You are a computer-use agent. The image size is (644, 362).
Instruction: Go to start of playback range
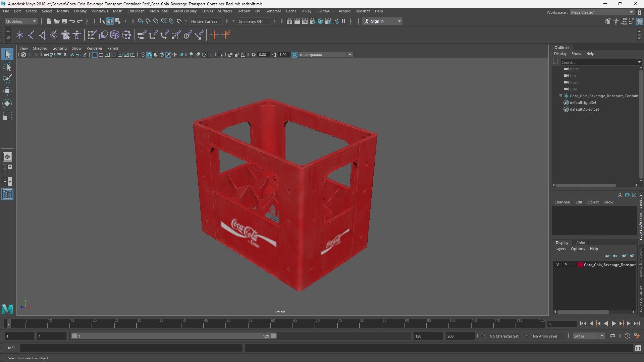click(583, 323)
